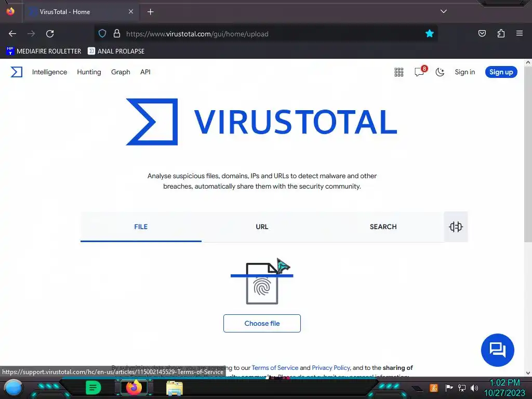Toggle the bookmark star icon

(430, 33)
